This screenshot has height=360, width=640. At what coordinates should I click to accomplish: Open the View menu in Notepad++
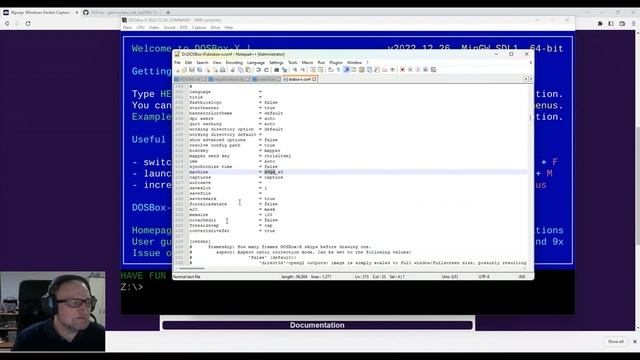point(217,62)
